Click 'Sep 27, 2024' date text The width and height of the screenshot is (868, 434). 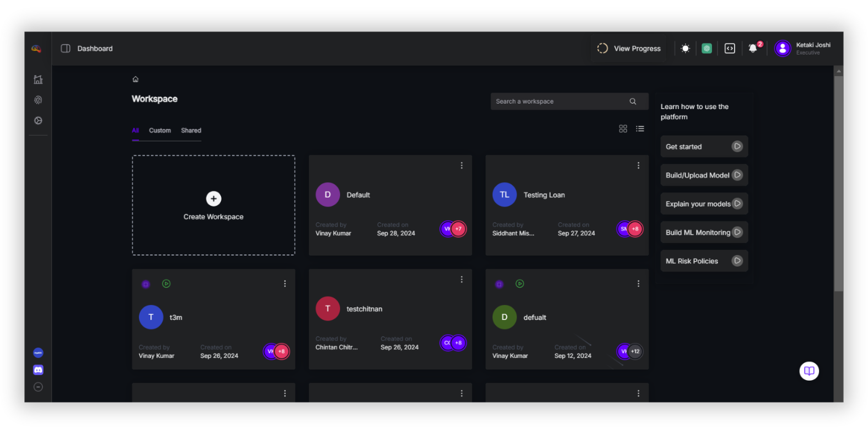tap(576, 234)
